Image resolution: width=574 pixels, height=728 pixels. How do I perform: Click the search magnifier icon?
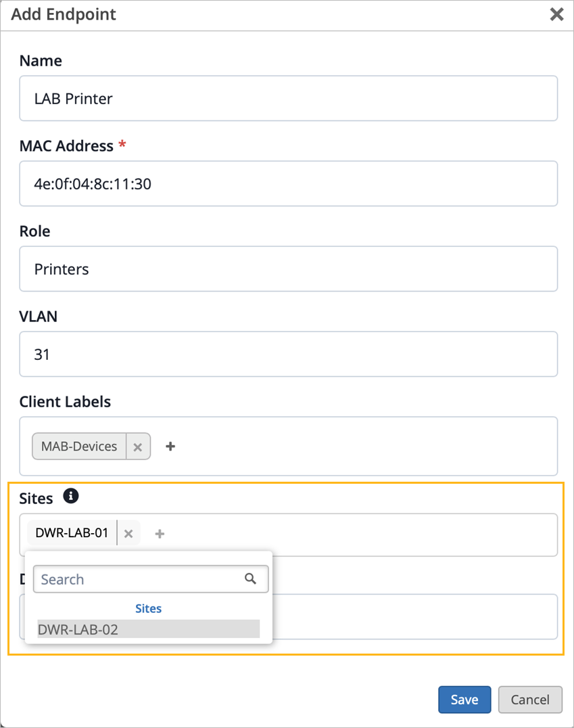(251, 578)
